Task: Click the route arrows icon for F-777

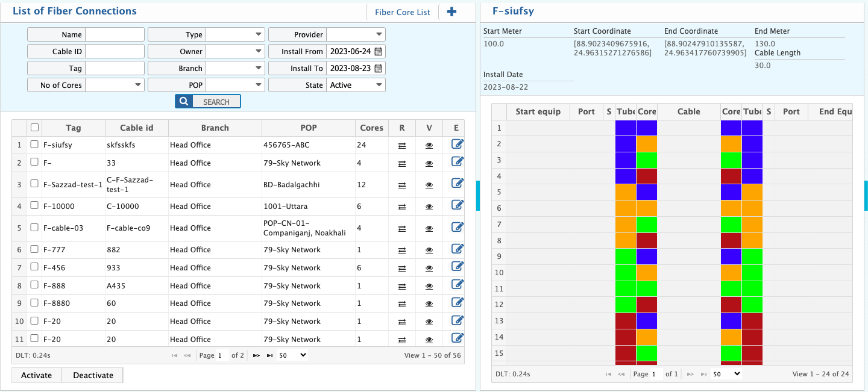Action: (402, 250)
